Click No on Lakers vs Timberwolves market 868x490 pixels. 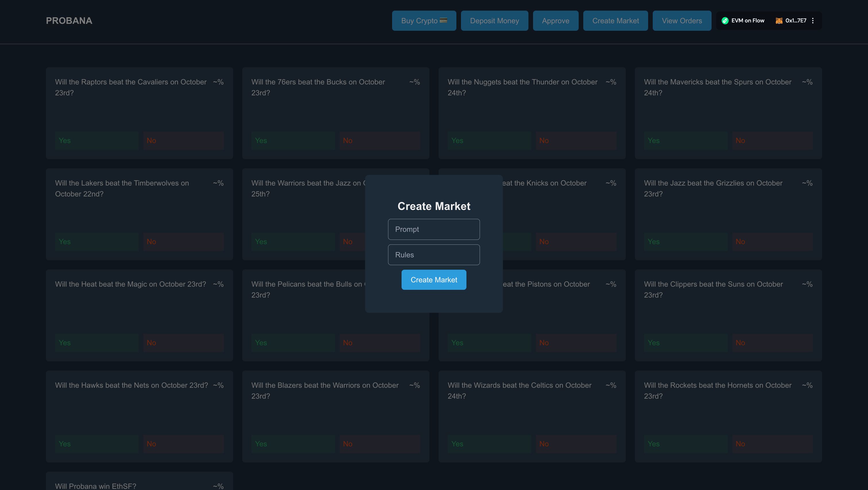click(x=183, y=242)
